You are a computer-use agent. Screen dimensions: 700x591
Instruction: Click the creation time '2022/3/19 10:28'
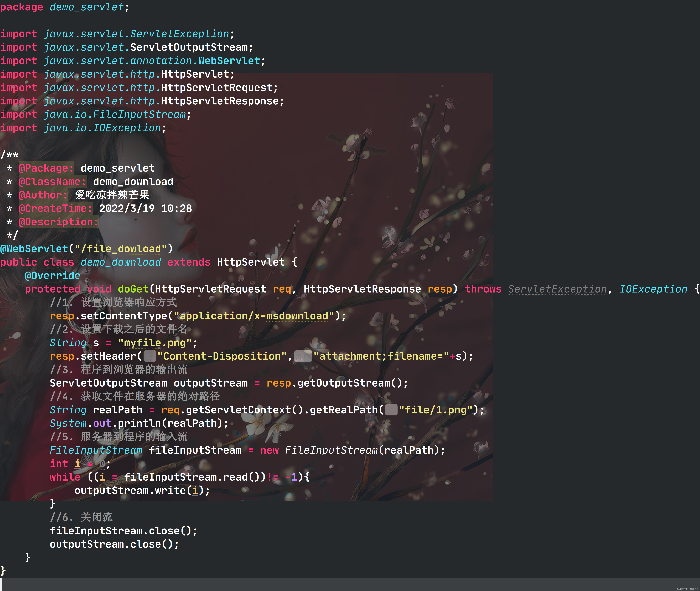[x=146, y=208]
